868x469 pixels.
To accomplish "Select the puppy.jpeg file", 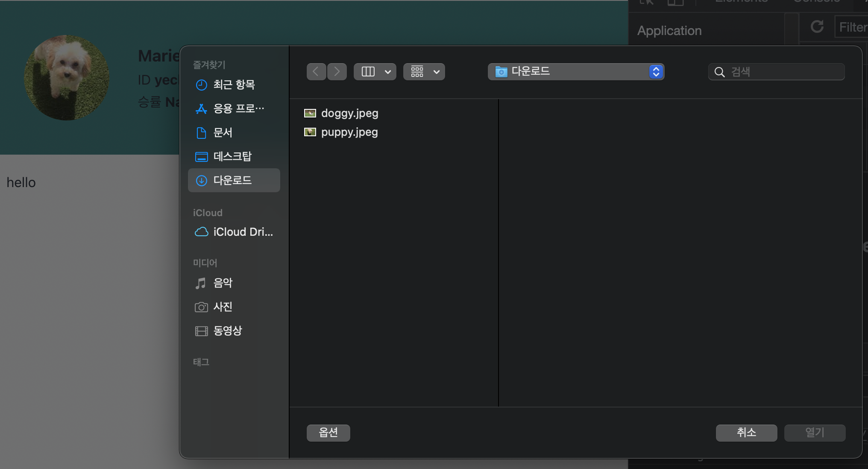I will point(349,132).
